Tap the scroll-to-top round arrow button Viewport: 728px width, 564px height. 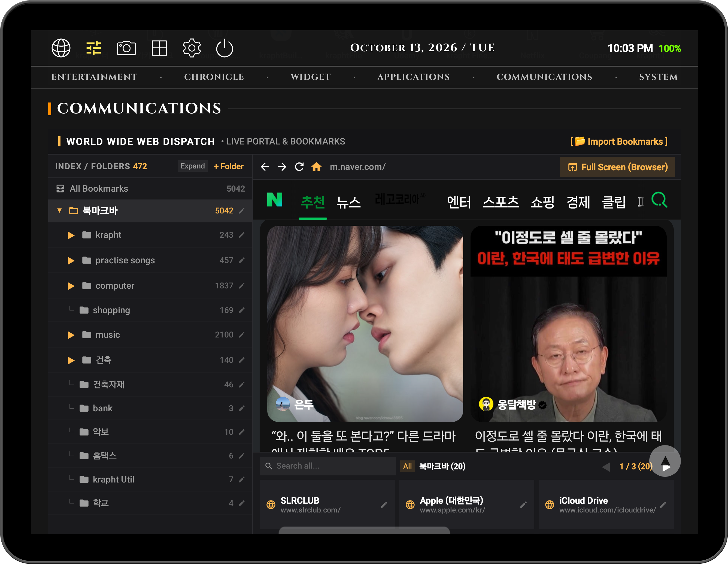[665, 461]
